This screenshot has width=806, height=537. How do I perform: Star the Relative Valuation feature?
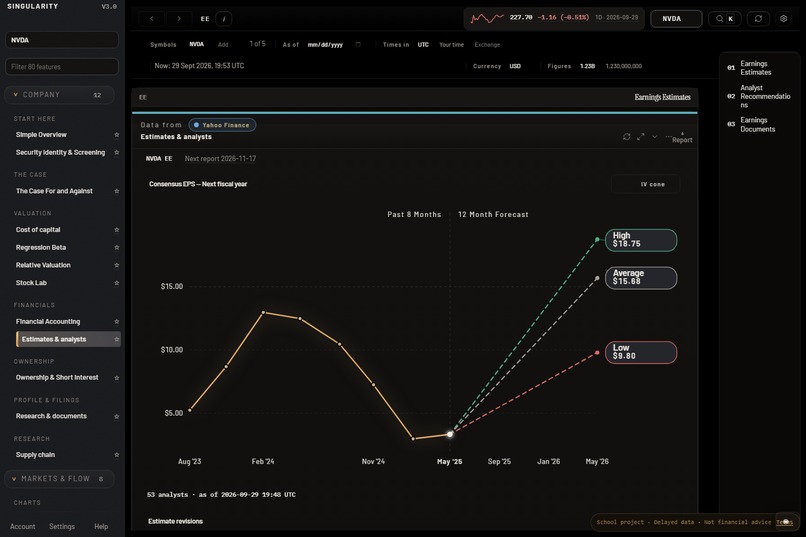point(117,265)
